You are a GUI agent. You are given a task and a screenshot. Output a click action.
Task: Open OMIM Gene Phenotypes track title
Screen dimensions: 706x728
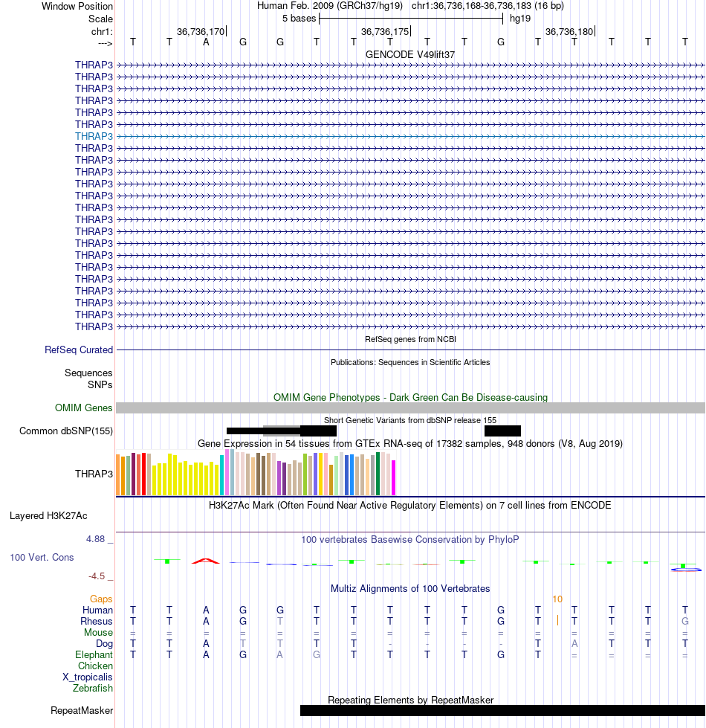pyautogui.click(x=410, y=397)
